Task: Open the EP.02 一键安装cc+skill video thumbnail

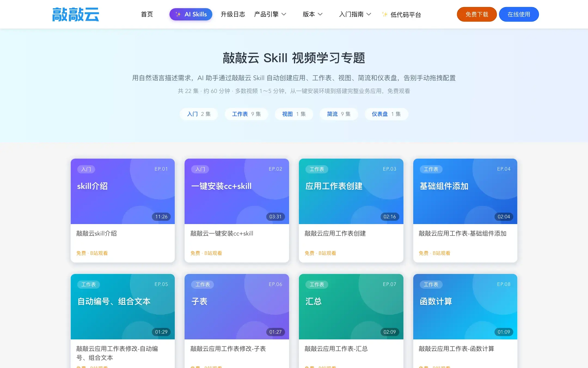Action: pyautogui.click(x=237, y=191)
